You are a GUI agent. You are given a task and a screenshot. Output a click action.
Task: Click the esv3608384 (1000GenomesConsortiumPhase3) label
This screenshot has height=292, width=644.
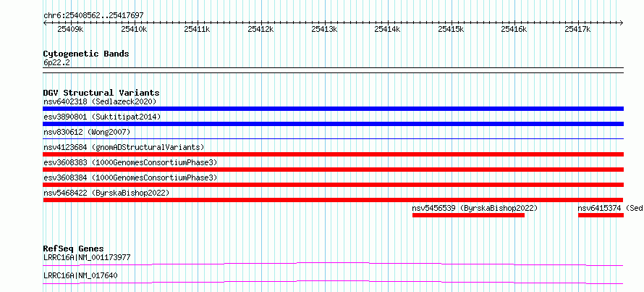[x=130, y=178]
